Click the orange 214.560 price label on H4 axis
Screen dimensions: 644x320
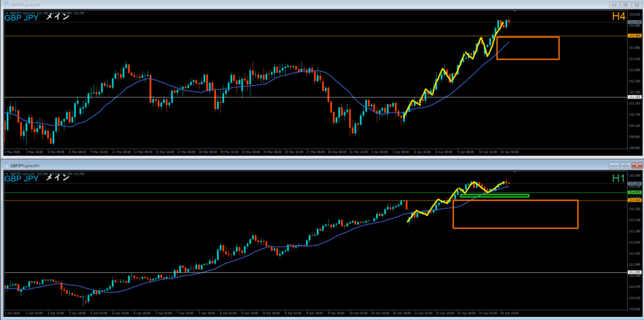tap(634, 36)
